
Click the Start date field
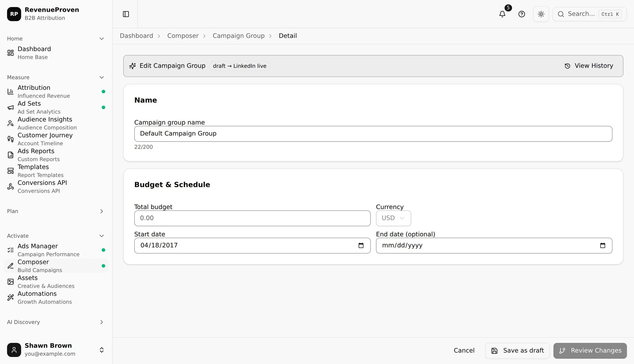[x=252, y=246]
